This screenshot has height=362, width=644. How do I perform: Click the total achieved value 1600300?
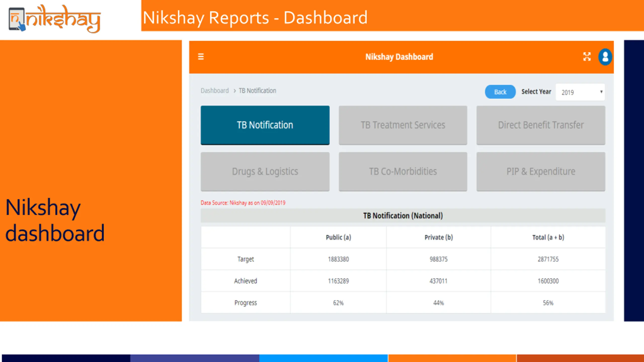(548, 281)
